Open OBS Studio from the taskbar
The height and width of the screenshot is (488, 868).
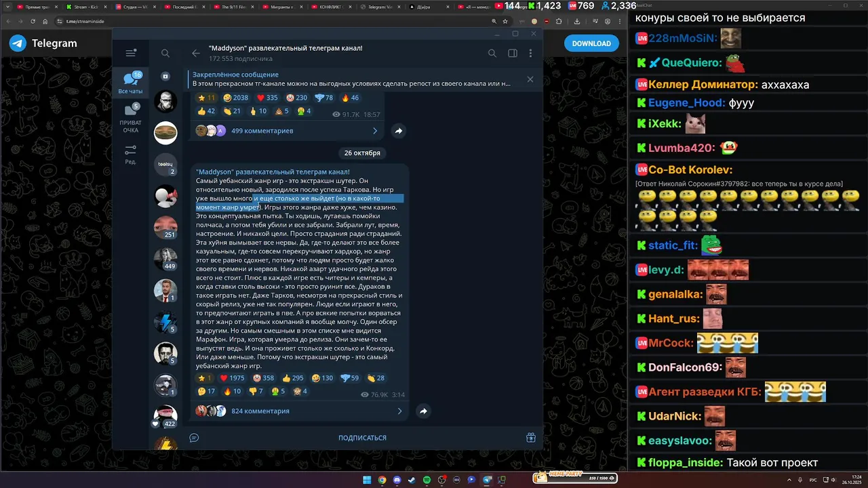(441, 480)
